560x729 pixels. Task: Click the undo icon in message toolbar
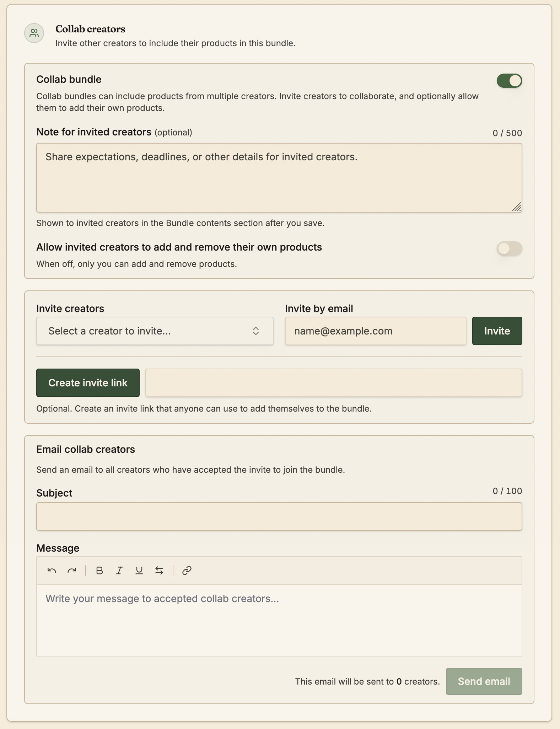pos(52,570)
